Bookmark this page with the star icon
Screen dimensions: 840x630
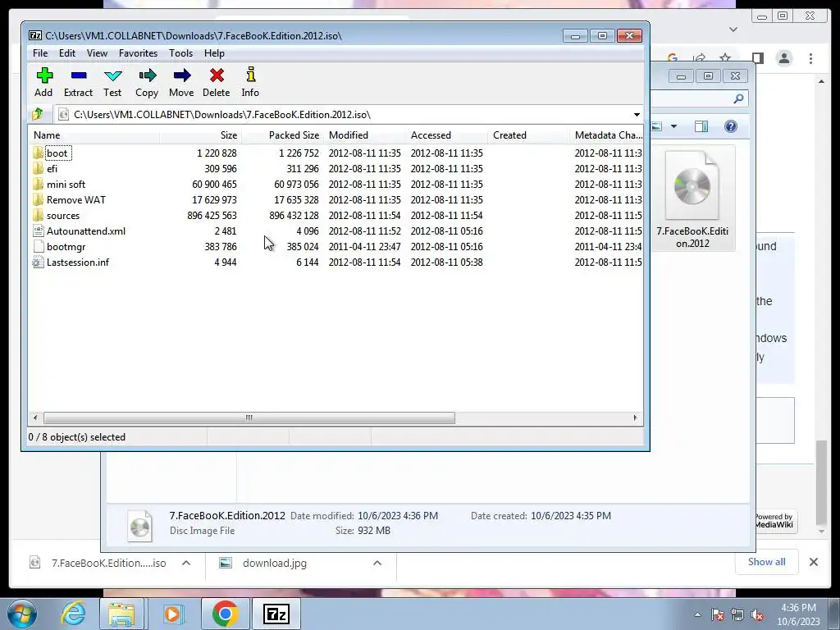click(725, 58)
